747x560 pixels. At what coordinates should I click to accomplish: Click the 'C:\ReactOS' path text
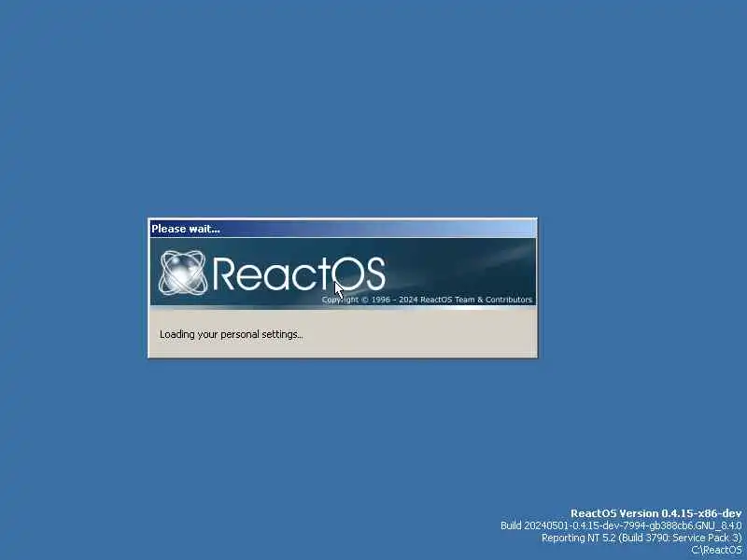716,550
